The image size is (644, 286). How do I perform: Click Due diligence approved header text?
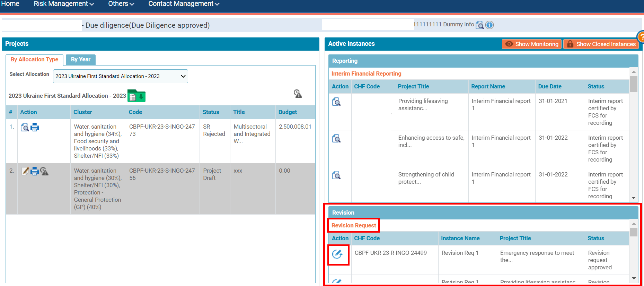[148, 25]
